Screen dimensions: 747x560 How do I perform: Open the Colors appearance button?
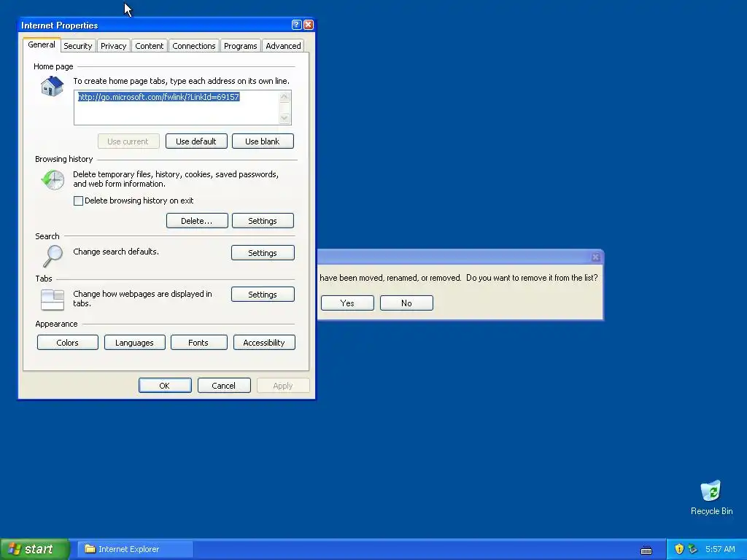[x=68, y=343]
